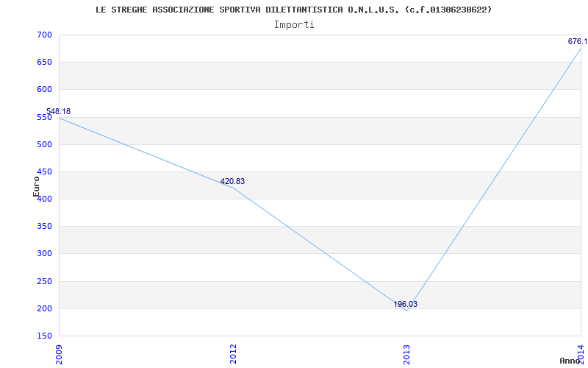The height and width of the screenshot is (368, 588).
Task: Click the 350 y-axis value
Action: pos(44,227)
